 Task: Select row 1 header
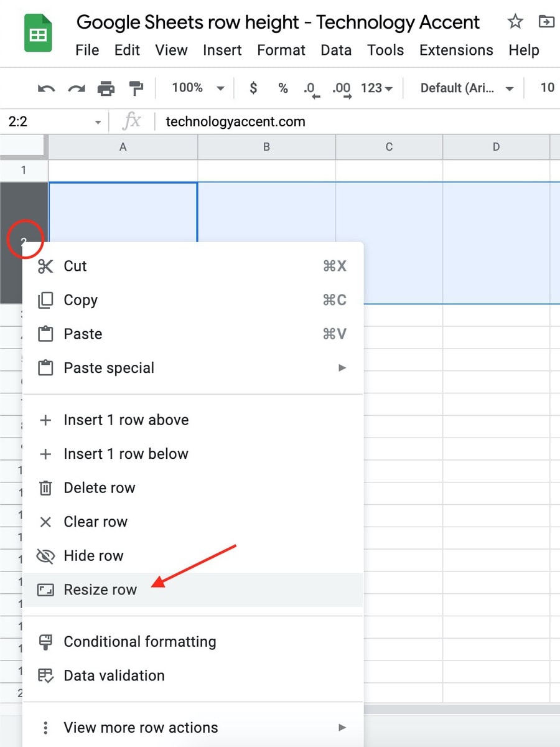(x=24, y=171)
